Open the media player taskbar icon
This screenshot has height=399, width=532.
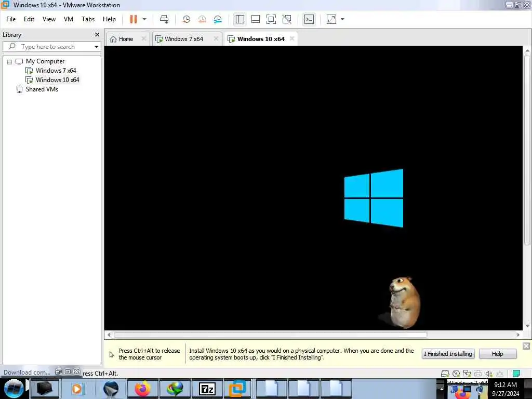tap(77, 389)
